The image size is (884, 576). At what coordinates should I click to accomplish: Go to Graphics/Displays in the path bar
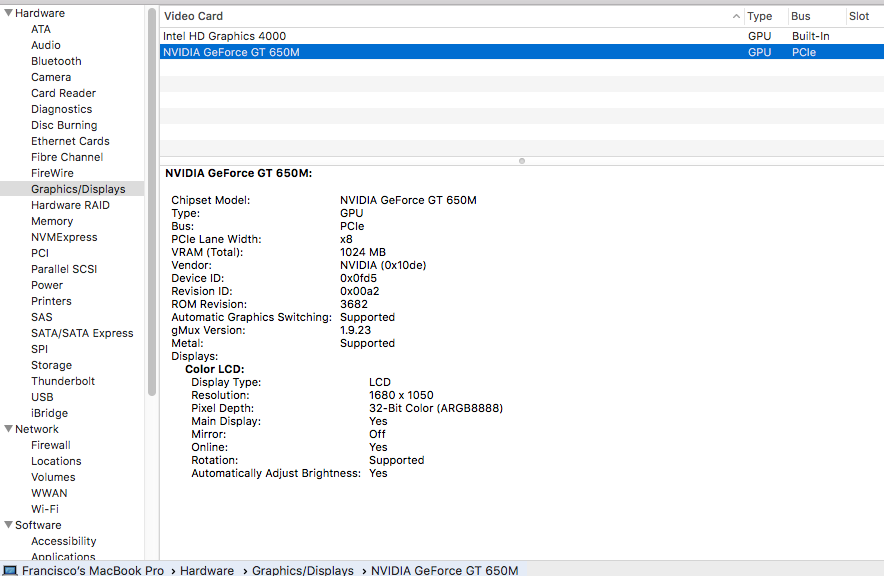point(303,570)
